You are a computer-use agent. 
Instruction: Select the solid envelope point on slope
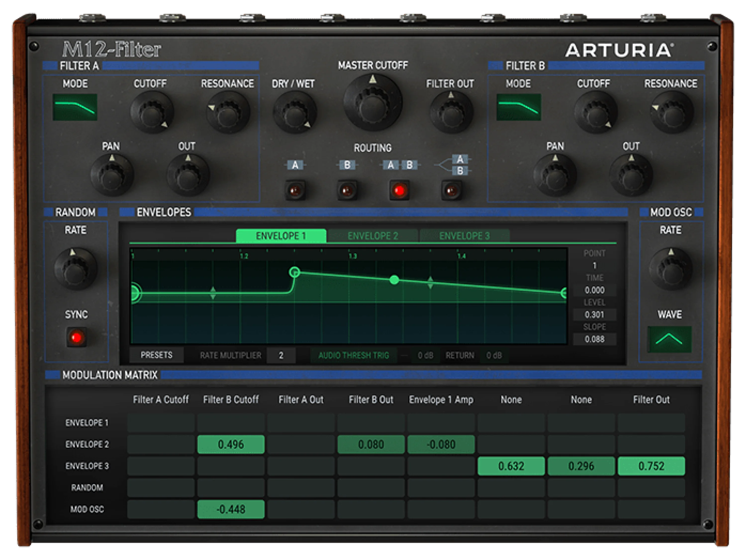(394, 280)
